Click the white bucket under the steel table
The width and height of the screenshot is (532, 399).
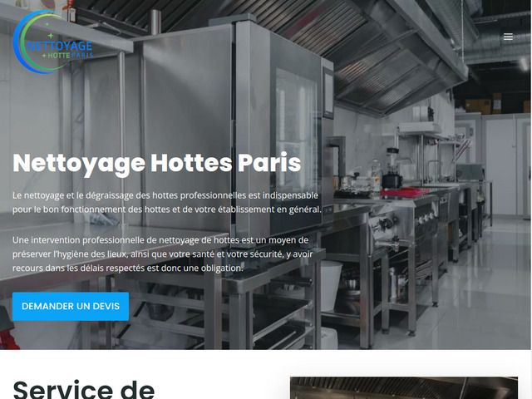click(331, 286)
